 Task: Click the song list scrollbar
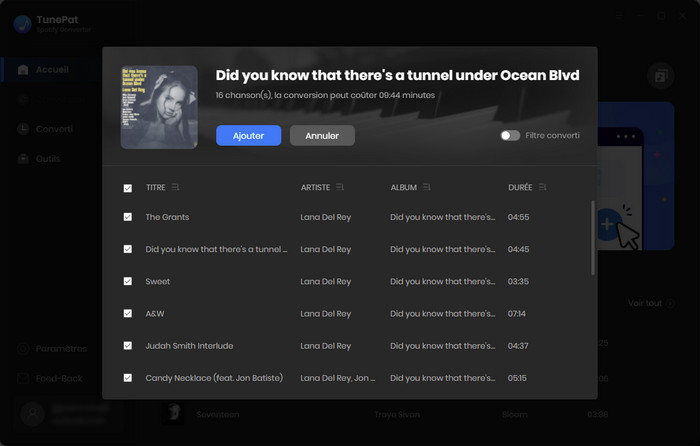point(593,238)
